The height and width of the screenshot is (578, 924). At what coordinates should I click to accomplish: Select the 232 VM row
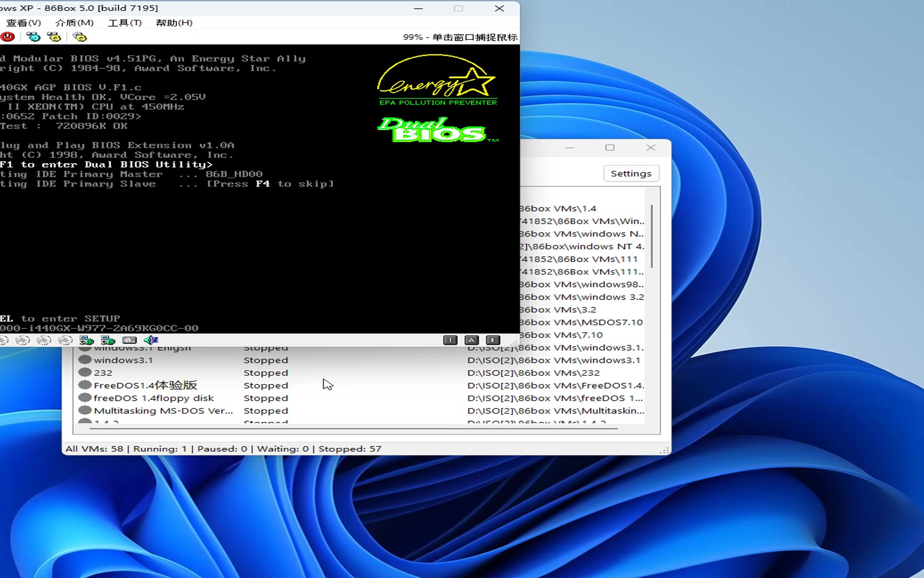point(361,372)
